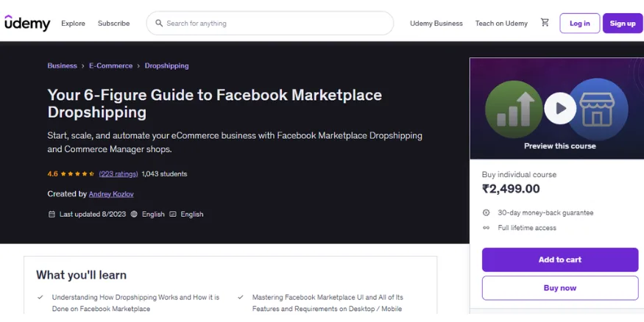The width and height of the screenshot is (644, 322).
Task: Open Teach on Udemy link
Action: click(501, 24)
